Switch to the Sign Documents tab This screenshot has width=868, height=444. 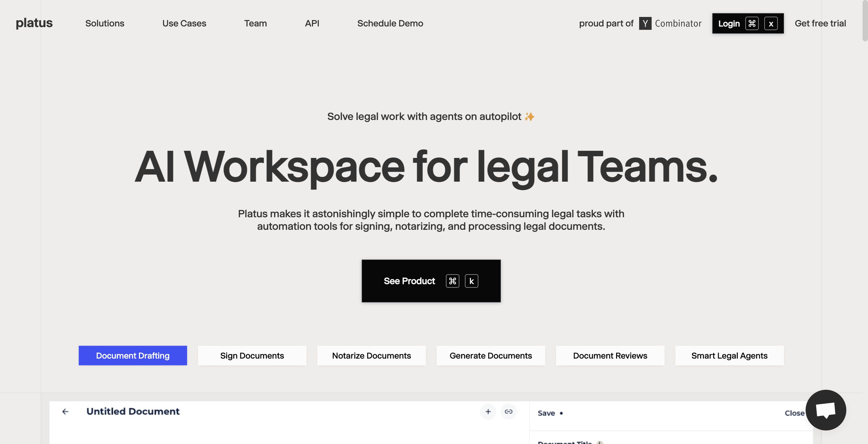pyautogui.click(x=252, y=356)
